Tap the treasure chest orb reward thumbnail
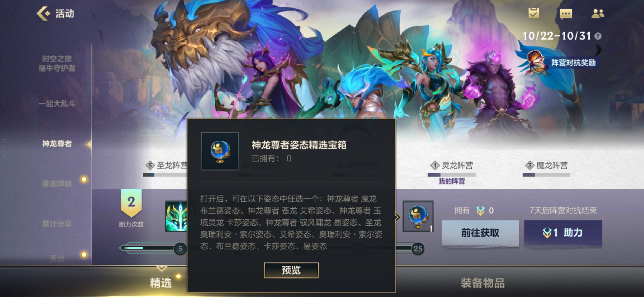Image resolution: width=644 pixels, height=297 pixels. tap(418, 216)
